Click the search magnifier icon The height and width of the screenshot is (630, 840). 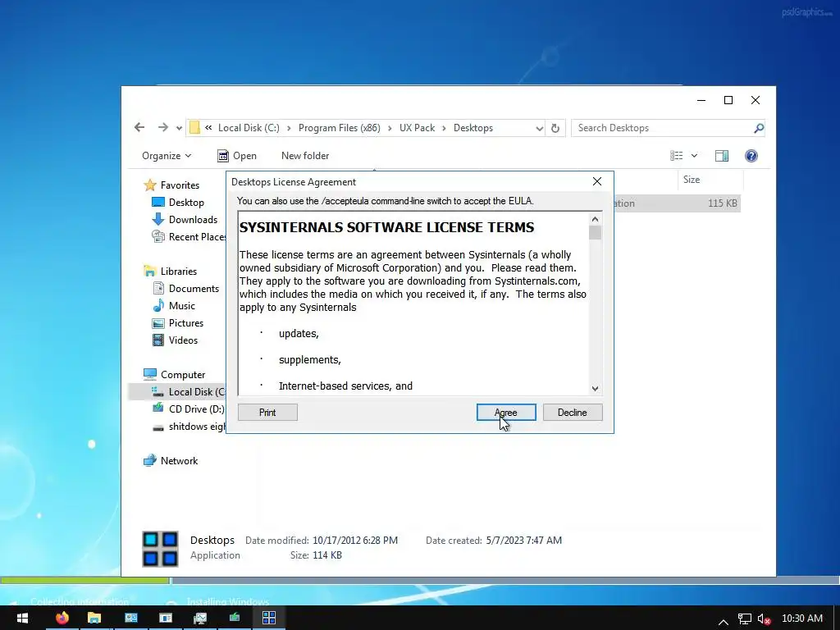[759, 128]
